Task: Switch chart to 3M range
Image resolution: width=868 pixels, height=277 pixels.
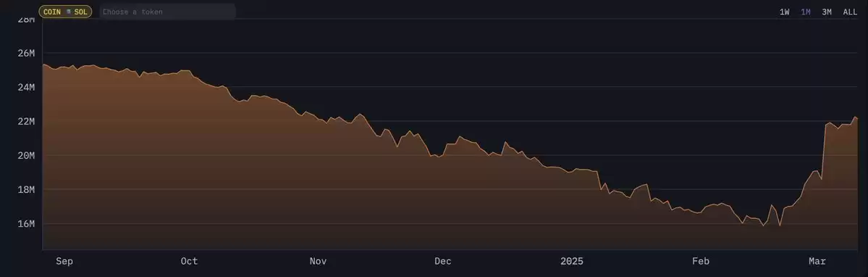Action: tap(827, 12)
